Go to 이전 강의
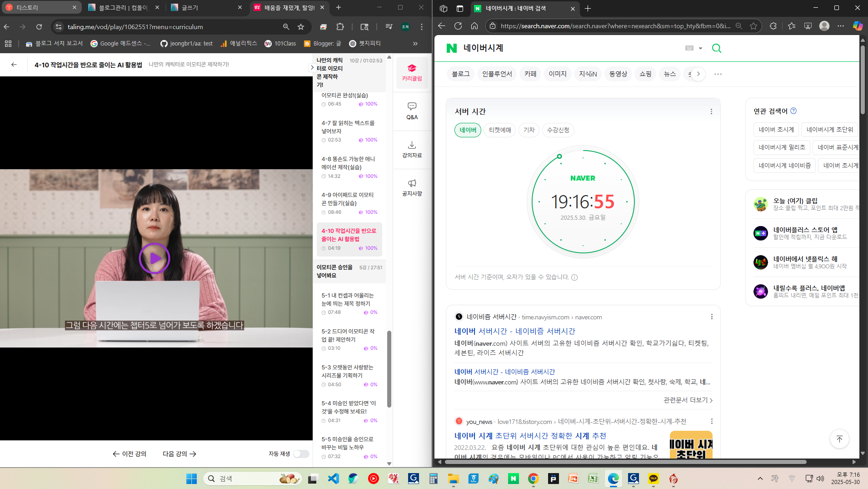The image size is (868, 489). coord(130,454)
